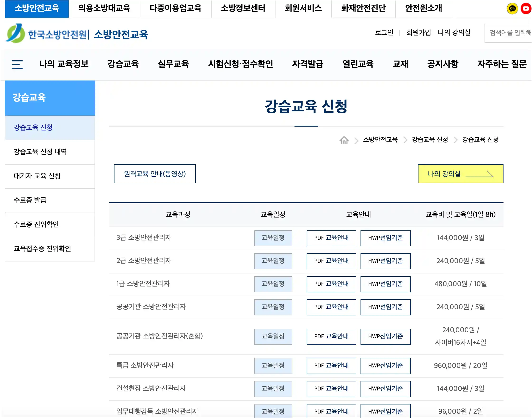Click the home breadcrumb icon
The width and height of the screenshot is (532, 418).
(344, 140)
